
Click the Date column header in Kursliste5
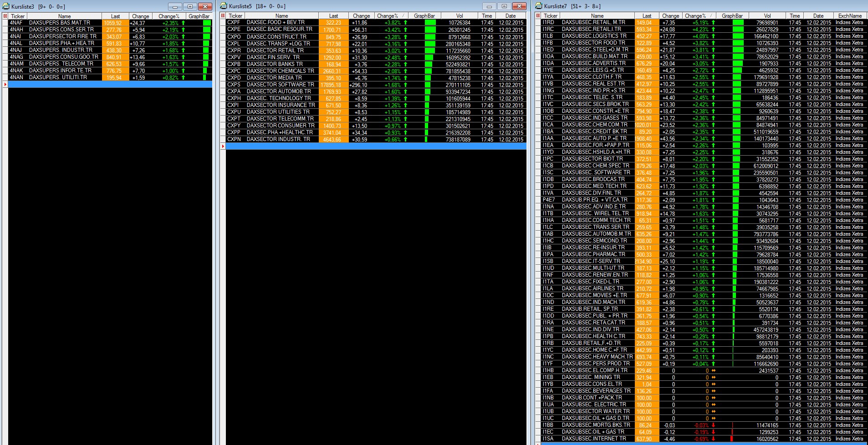pyautogui.click(x=511, y=16)
